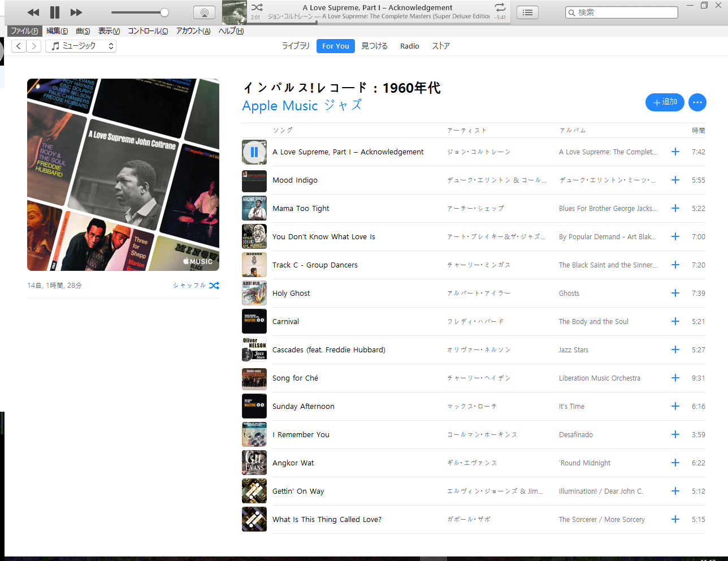The width and height of the screenshot is (728, 561).
Task: Add Gettin' On Way to library
Action: (x=675, y=491)
